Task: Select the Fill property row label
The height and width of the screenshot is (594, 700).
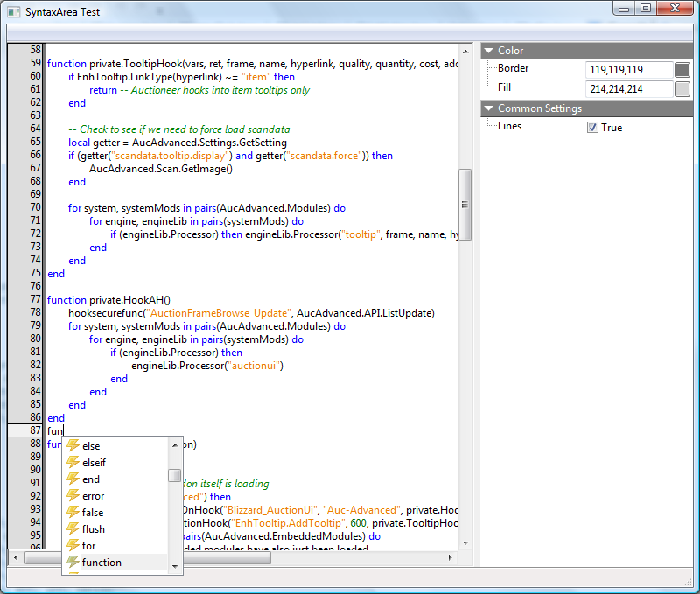Action: click(x=504, y=87)
